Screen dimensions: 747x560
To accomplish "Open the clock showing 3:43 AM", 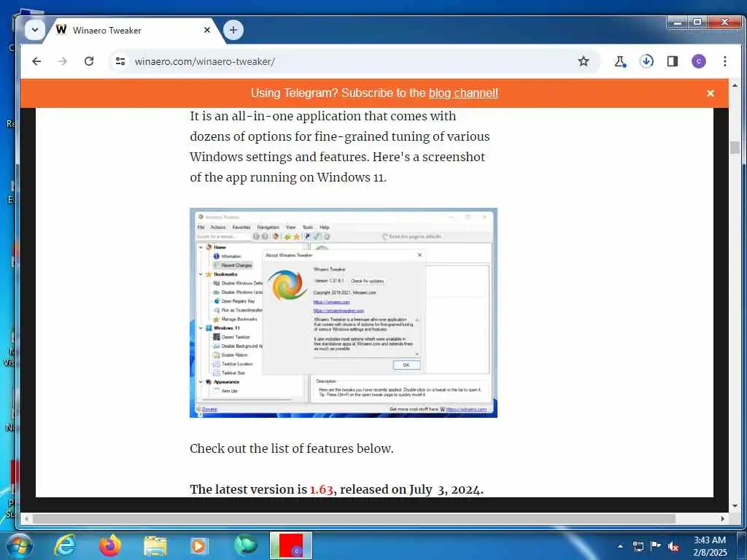I will pyautogui.click(x=710, y=546).
